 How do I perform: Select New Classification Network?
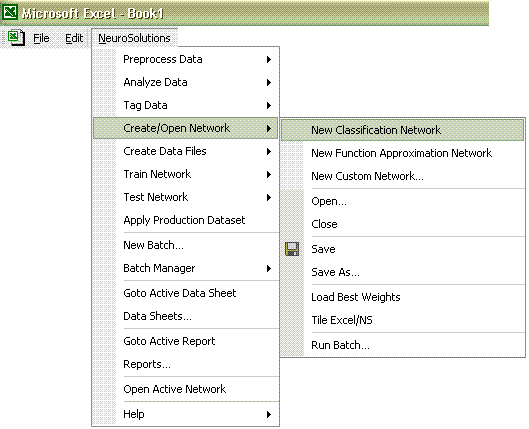(402, 130)
